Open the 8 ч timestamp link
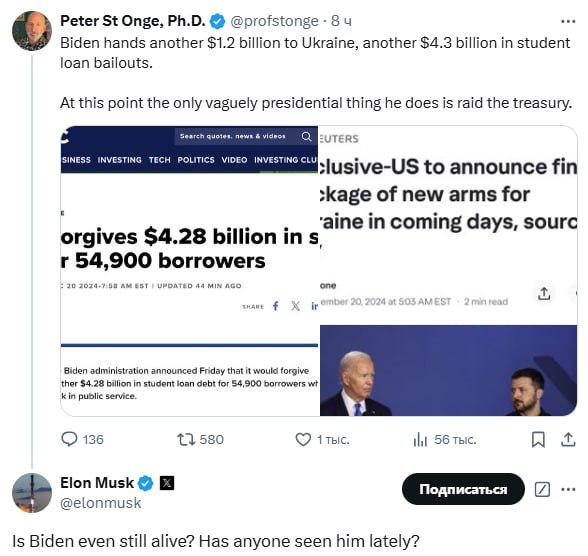The height and width of the screenshot is (556, 588). (x=341, y=21)
